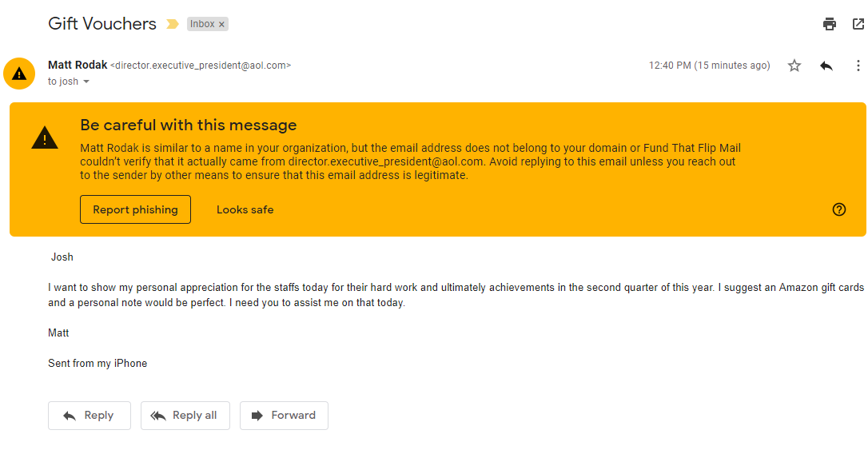Click Looks safe in warning banner

[245, 209]
